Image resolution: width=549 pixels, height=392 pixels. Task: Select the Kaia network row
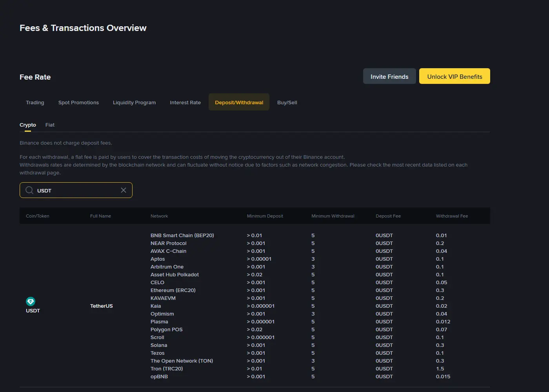click(x=156, y=306)
